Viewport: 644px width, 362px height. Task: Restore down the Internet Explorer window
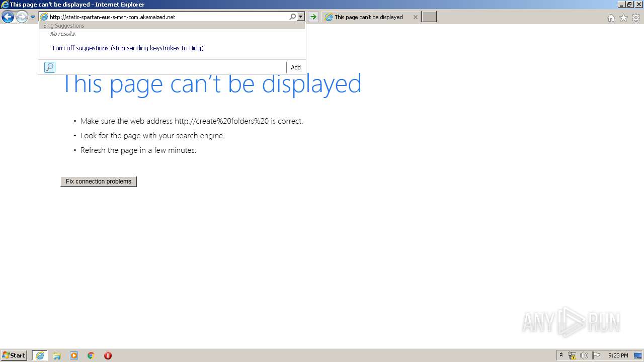tap(629, 5)
